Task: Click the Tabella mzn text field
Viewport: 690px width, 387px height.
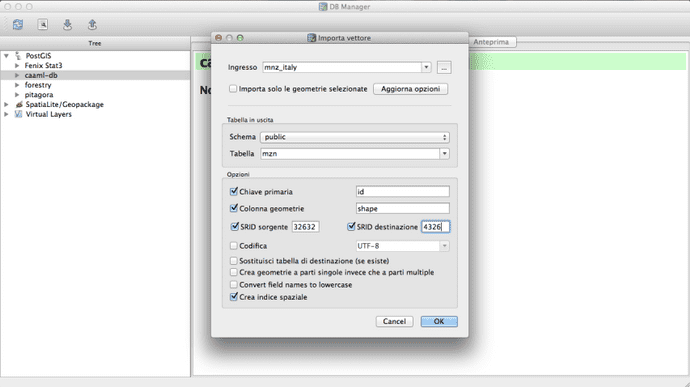Action: (x=350, y=154)
